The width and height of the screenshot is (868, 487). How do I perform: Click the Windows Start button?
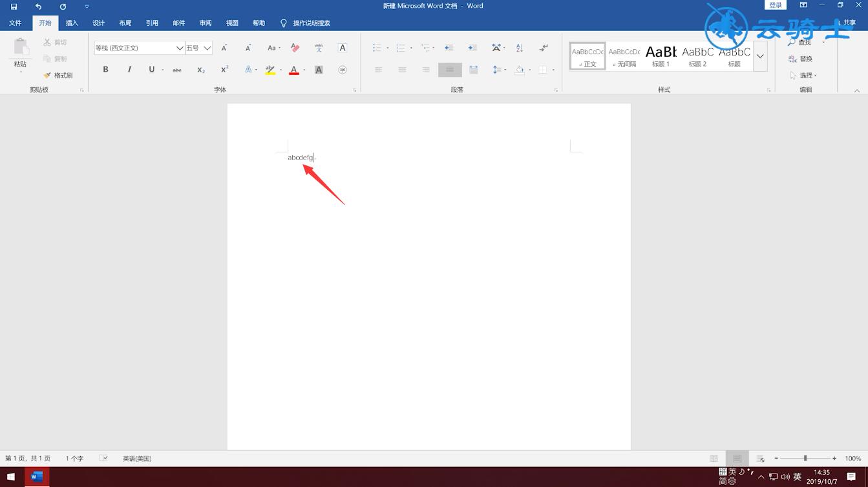[x=11, y=477]
